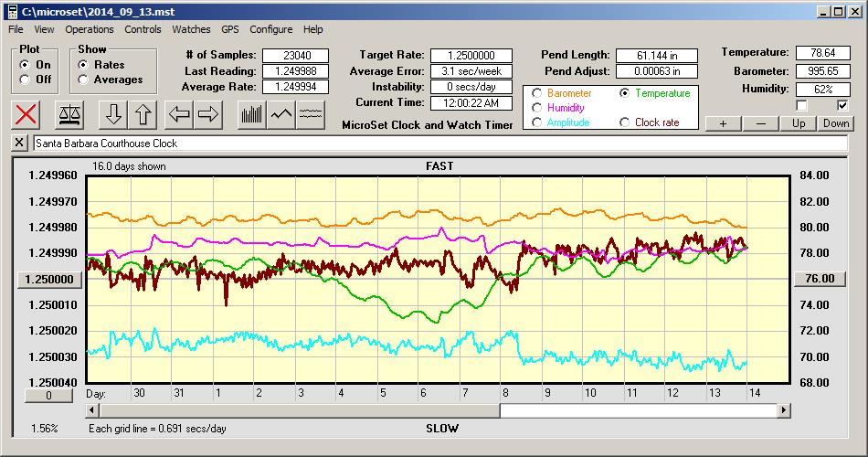
Task: Select the Temperature trace radio button
Action: pyautogui.click(x=624, y=93)
